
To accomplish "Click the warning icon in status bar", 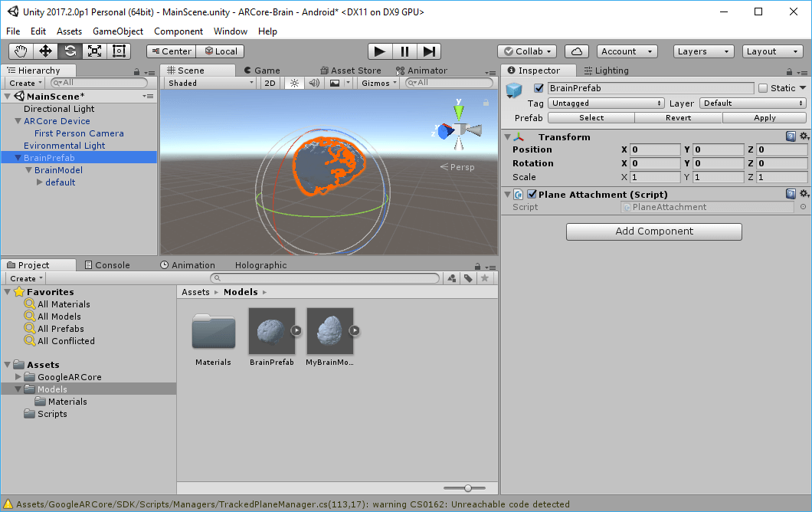I will [x=8, y=504].
